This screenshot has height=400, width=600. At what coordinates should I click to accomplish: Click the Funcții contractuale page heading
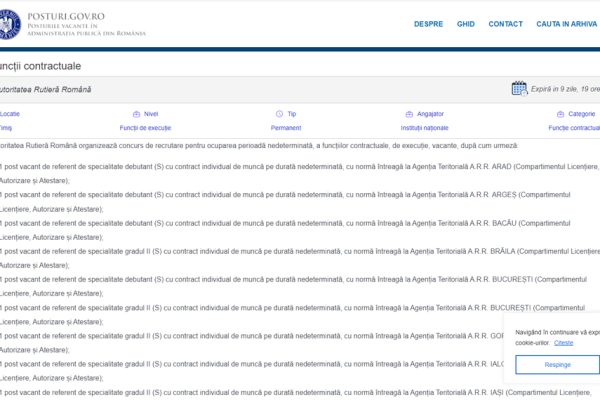(x=40, y=66)
